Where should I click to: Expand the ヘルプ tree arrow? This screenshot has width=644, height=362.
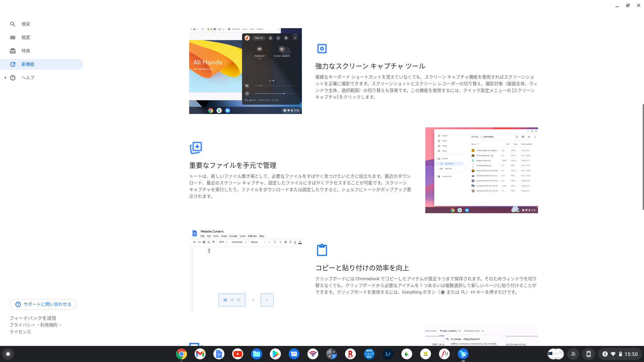5,78
